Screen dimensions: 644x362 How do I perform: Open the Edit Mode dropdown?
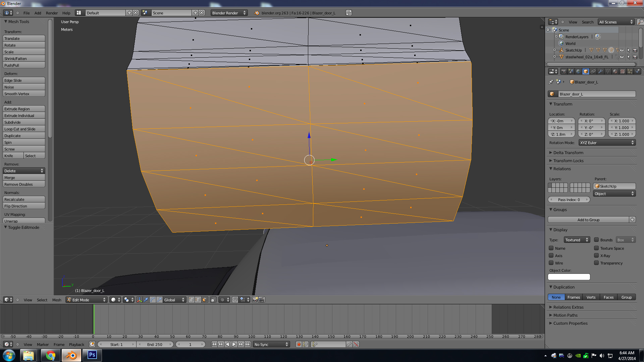point(86,300)
